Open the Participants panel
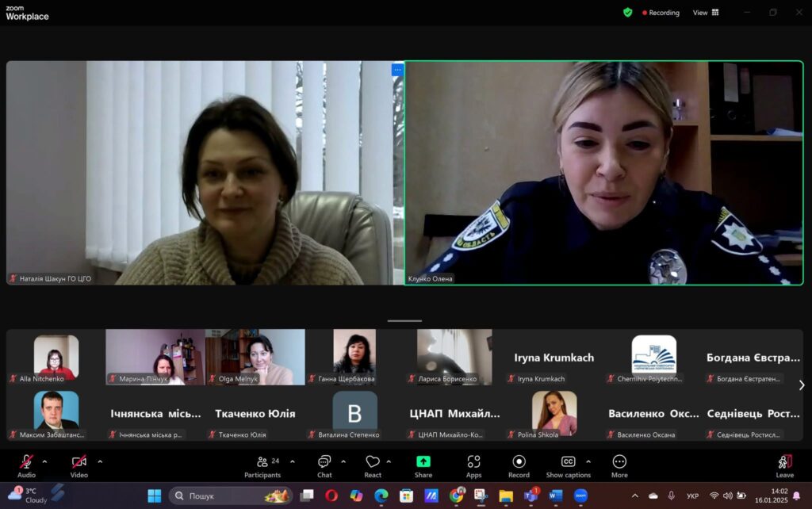This screenshot has height=509, width=812. [262, 462]
